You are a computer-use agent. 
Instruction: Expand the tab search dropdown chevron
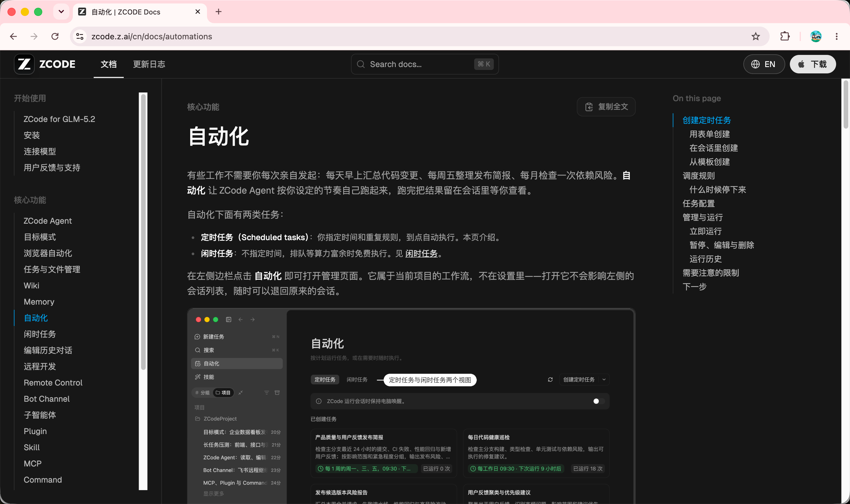61,12
